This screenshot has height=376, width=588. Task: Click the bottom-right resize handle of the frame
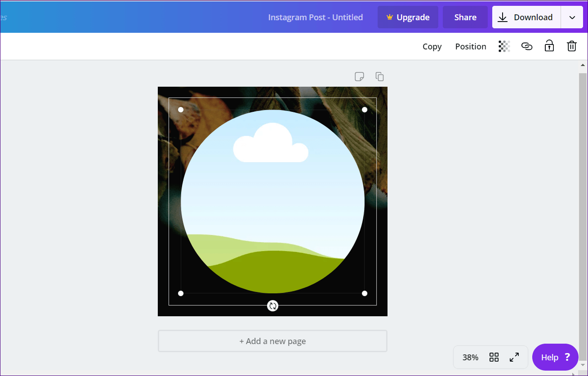pos(365,293)
